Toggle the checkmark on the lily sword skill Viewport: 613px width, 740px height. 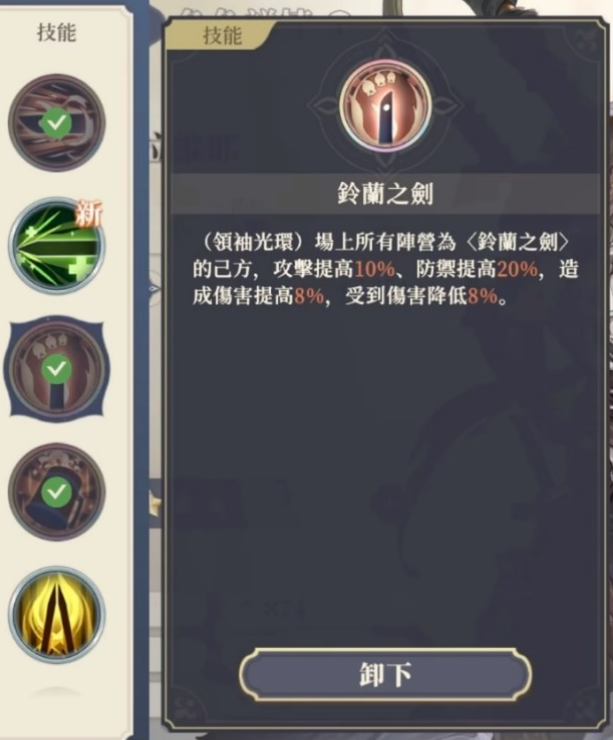(x=57, y=369)
